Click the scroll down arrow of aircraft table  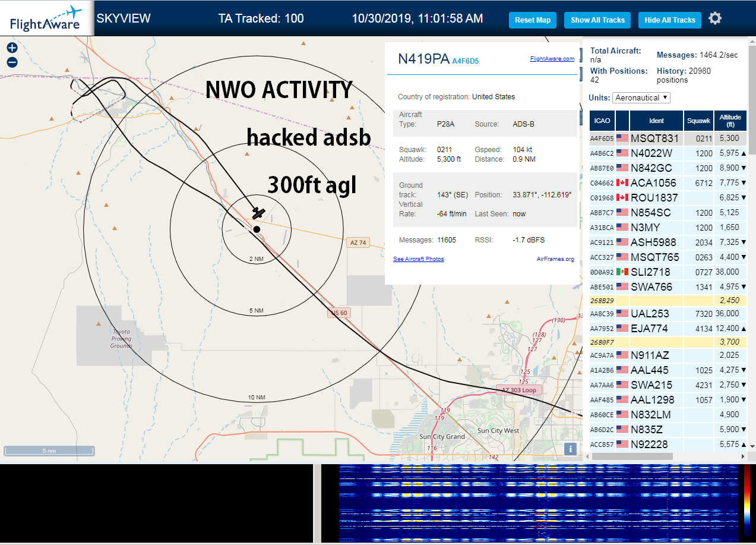point(752,446)
